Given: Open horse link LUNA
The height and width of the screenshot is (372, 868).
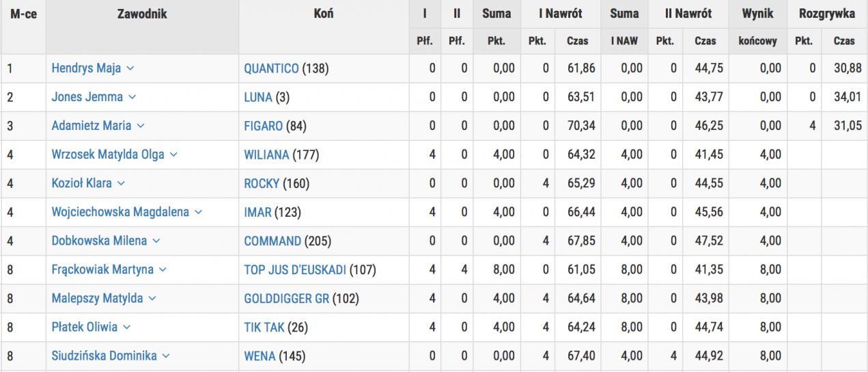Looking at the screenshot, I should point(258,97).
